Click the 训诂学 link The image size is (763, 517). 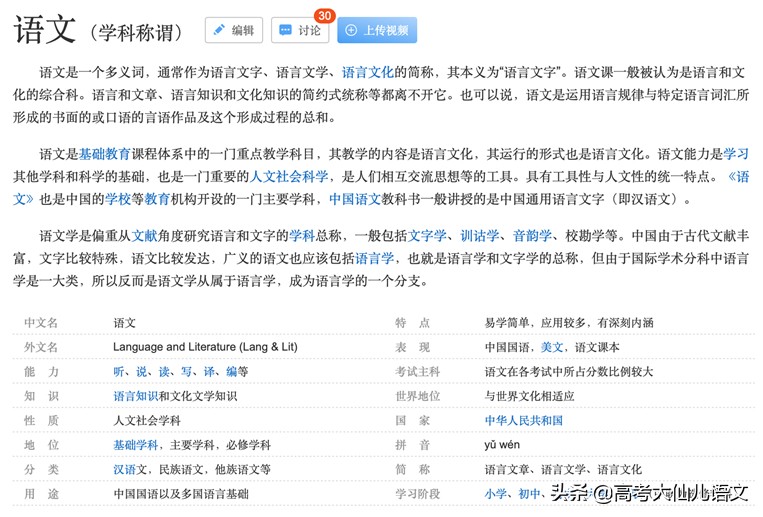[480, 236]
